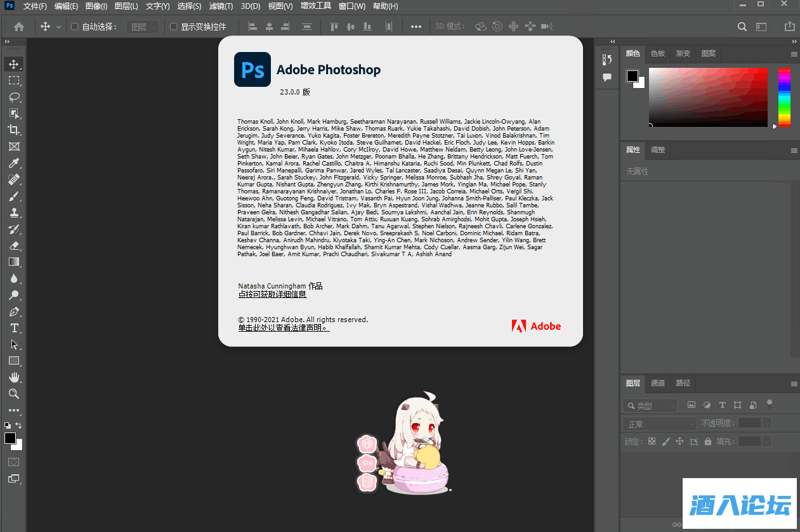
Task: Select the Move tool in toolbar
Action: [14, 64]
